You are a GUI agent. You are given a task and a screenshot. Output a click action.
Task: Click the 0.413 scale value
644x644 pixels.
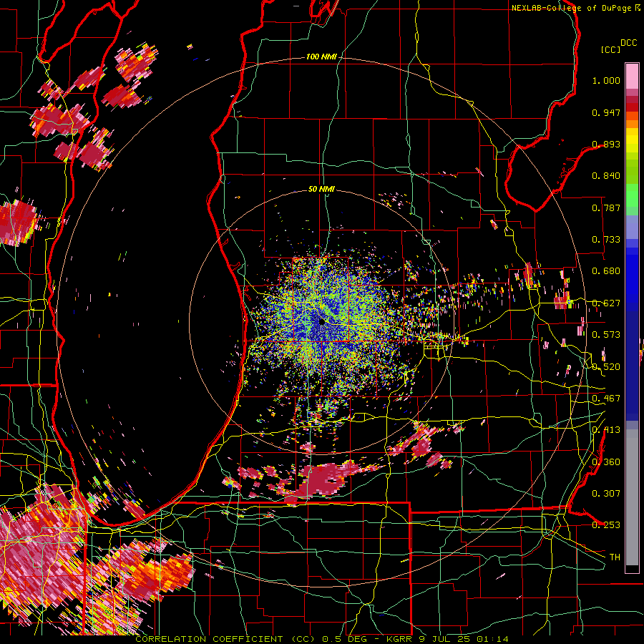(x=606, y=430)
